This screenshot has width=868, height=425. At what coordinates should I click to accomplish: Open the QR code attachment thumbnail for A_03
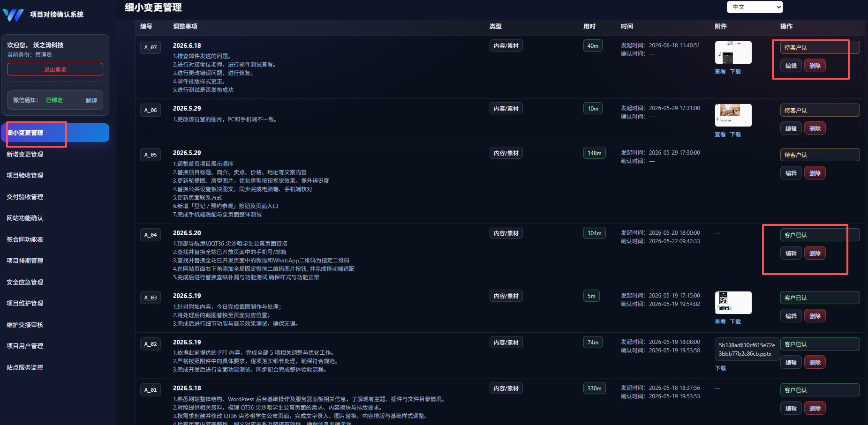pos(733,303)
